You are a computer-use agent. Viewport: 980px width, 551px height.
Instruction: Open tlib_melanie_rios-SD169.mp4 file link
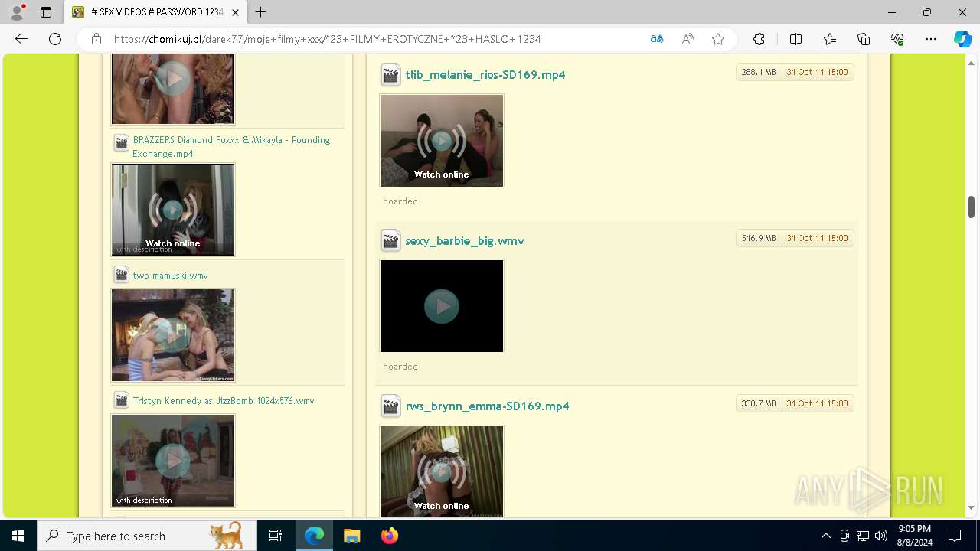pos(485,75)
